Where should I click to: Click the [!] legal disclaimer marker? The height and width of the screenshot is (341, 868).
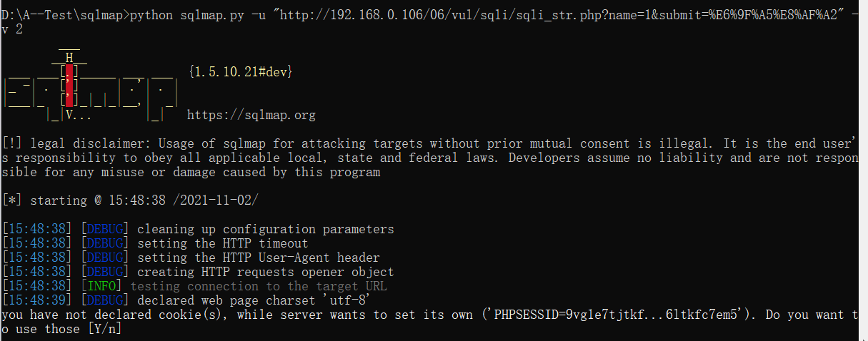coord(12,143)
